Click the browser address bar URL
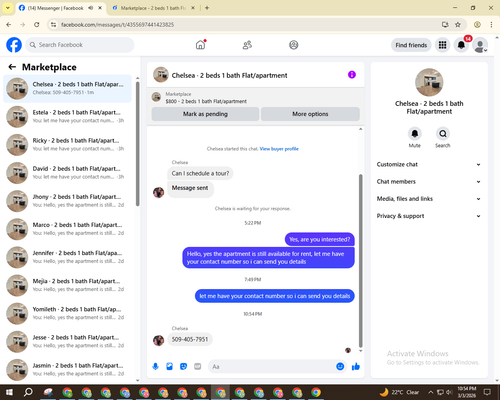 [117, 24]
